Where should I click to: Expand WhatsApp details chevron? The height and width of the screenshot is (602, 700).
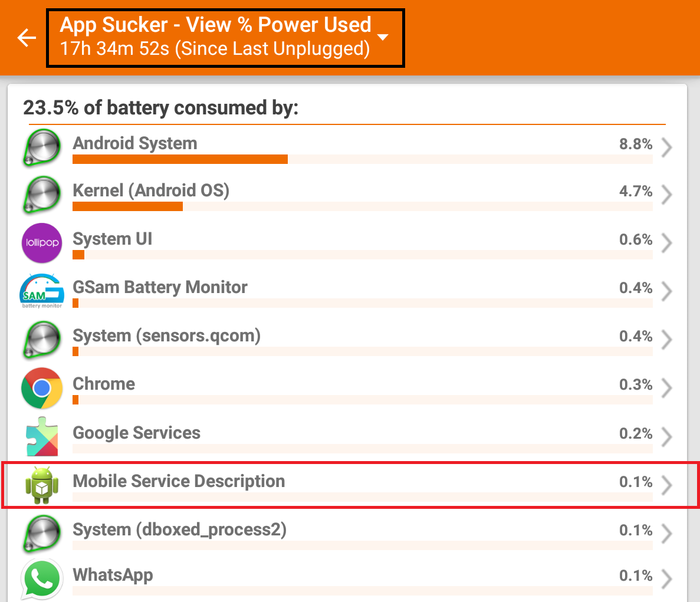(666, 578)
